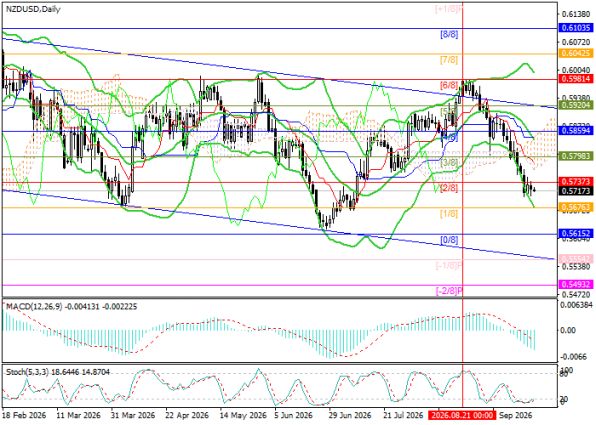596x425 pixels.
Task: Click the Sep 2026 date label
Action: [515, 415]
